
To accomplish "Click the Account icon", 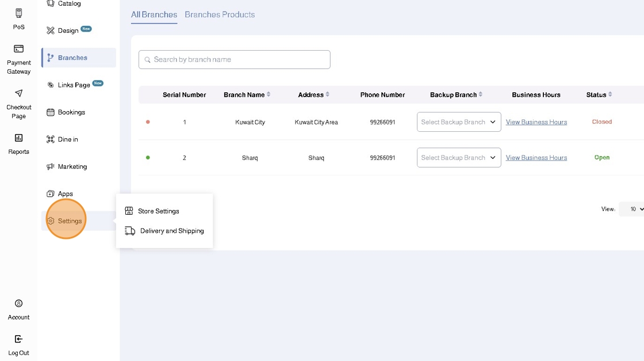I will pos(18,303).
